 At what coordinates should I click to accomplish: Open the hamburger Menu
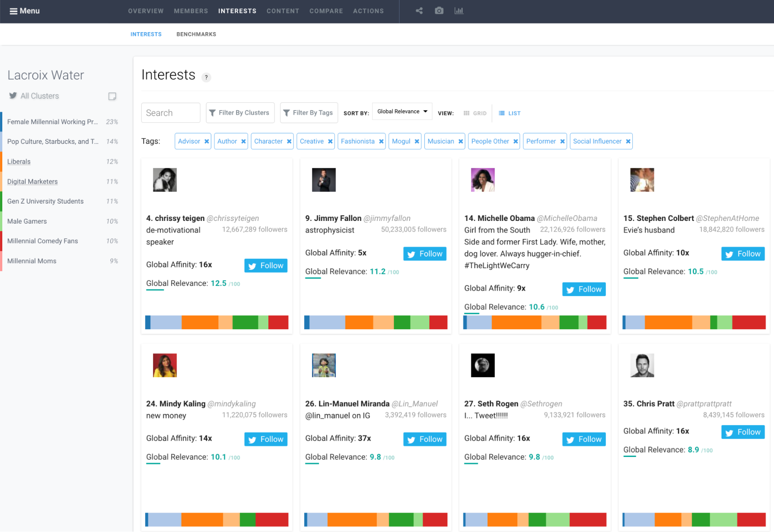24,11
